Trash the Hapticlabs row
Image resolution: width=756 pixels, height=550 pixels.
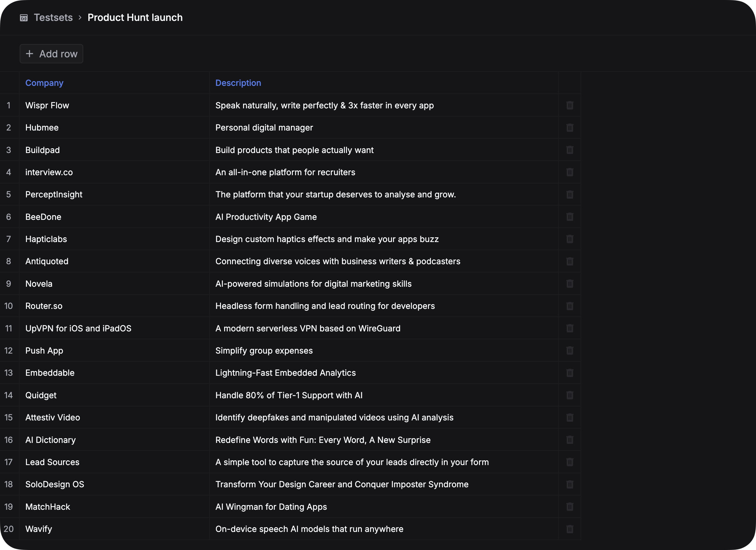click(x=570, y=239)
